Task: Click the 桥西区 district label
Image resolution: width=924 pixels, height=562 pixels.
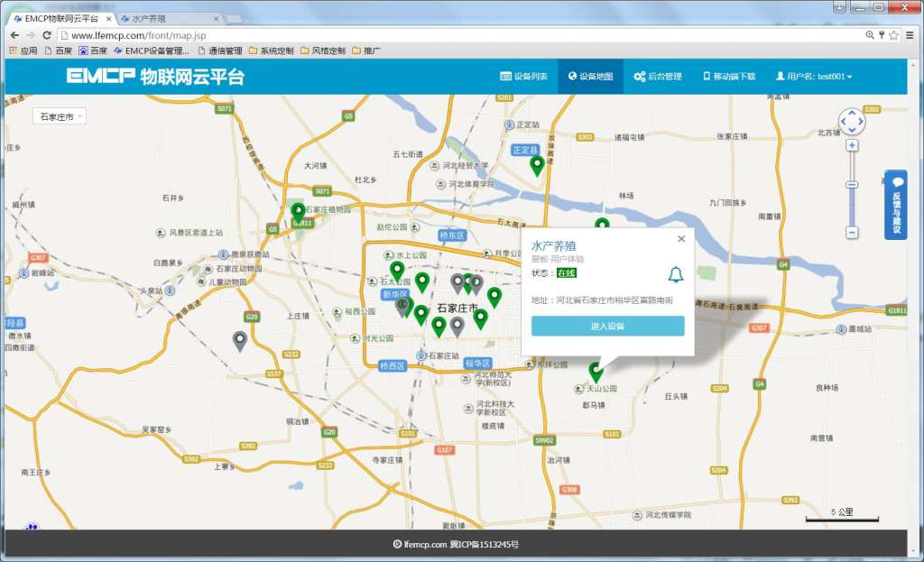Action: 392,366
